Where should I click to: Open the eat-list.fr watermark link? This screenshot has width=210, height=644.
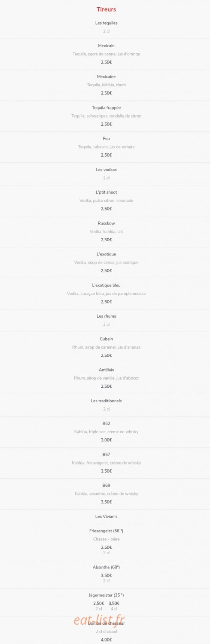click(99, 620)
